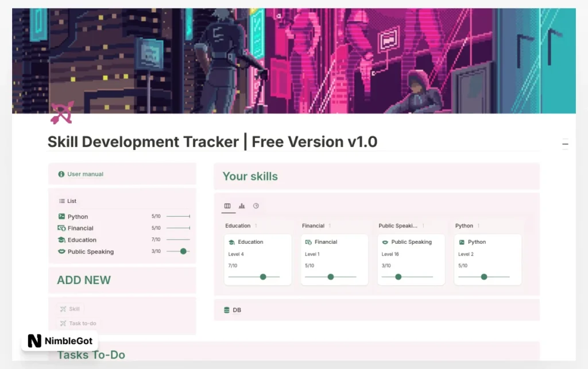Viewport: 588px width, 369px height.
Task: Click the Financial progress bar in list
Action: click(x=178, y=228)
